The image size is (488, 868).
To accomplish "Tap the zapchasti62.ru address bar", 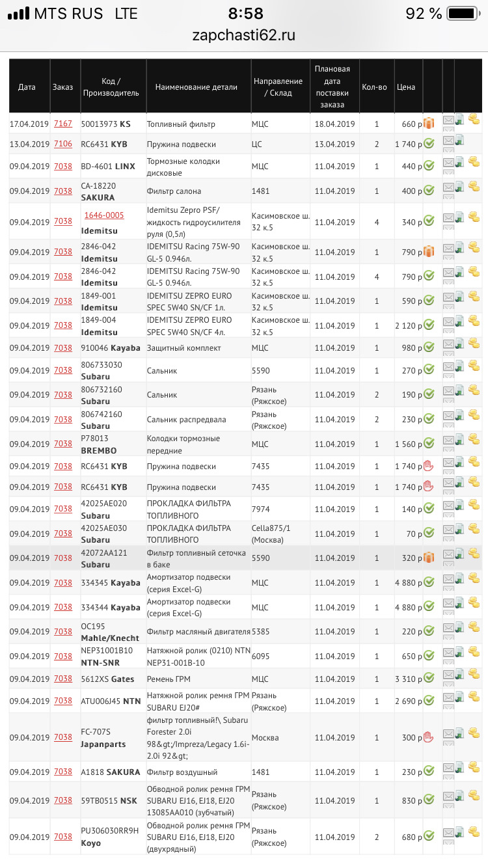I will [244, 35].
